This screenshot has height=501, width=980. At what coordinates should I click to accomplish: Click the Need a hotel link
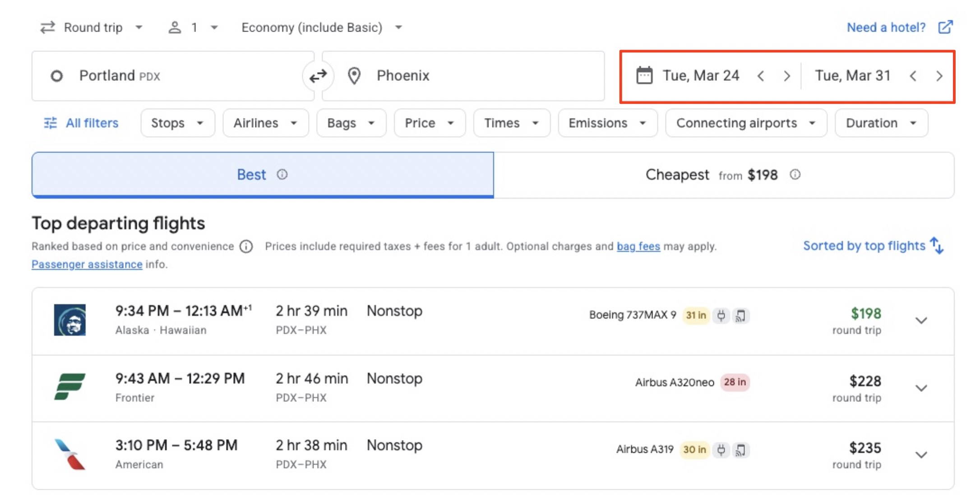tap(886, 27)
